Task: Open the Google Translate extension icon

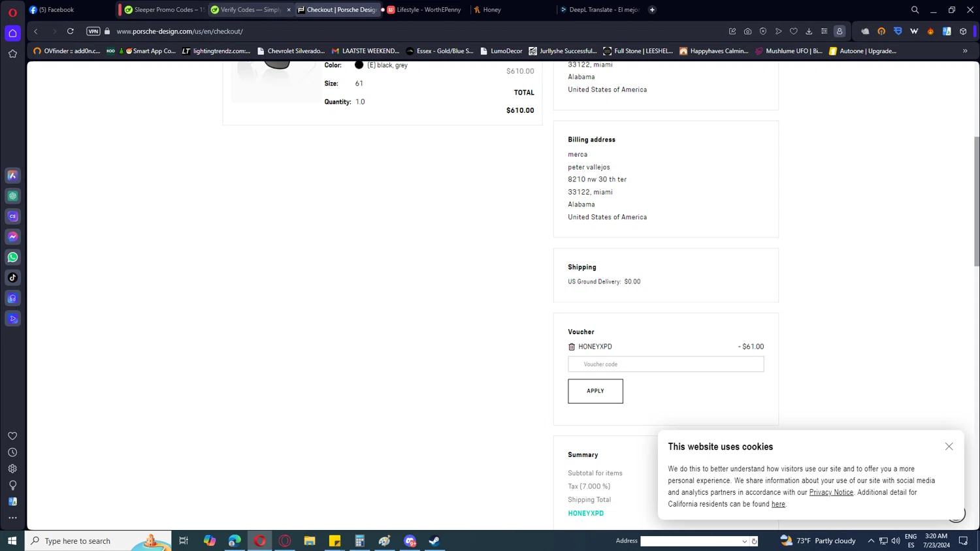Action: tap(947, 31)
